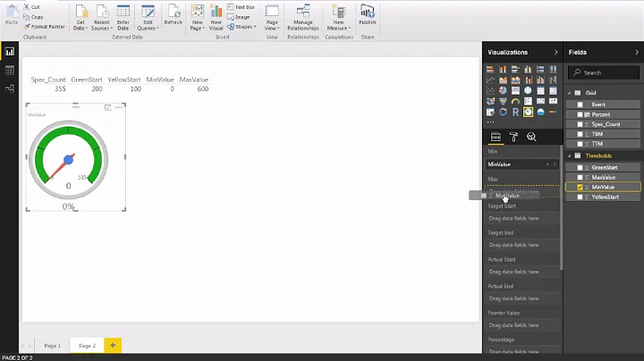
Task: Click the Publish ribbon button
Action: [368, 15]
